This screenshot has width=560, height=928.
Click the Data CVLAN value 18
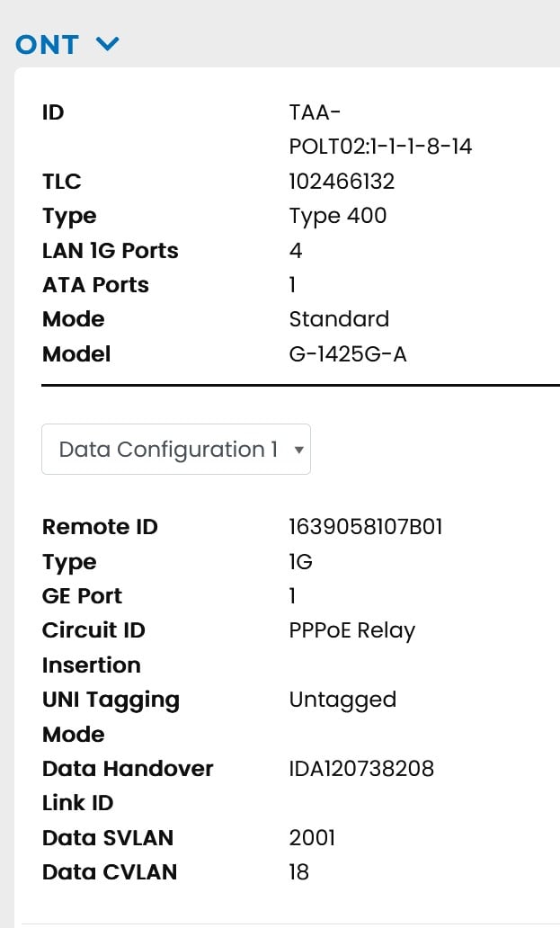click(299, 872)
